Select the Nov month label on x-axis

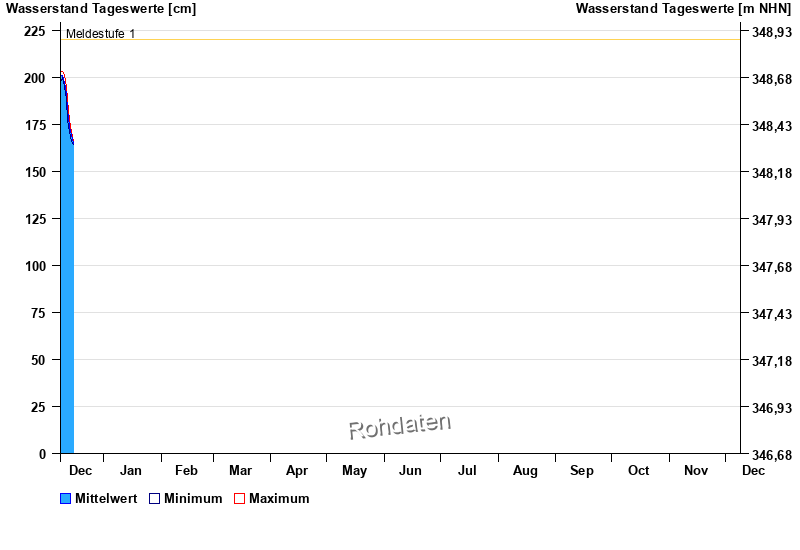[x=696, y=471]
